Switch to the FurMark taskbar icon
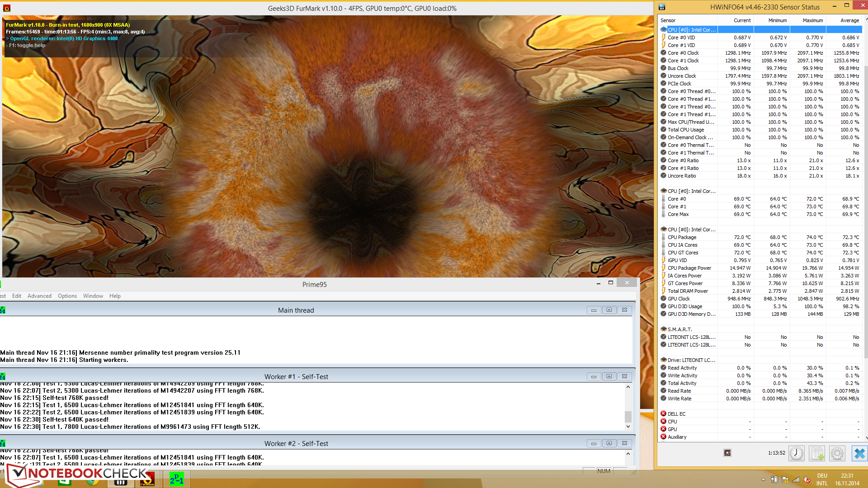 click(x=147, y=479)
